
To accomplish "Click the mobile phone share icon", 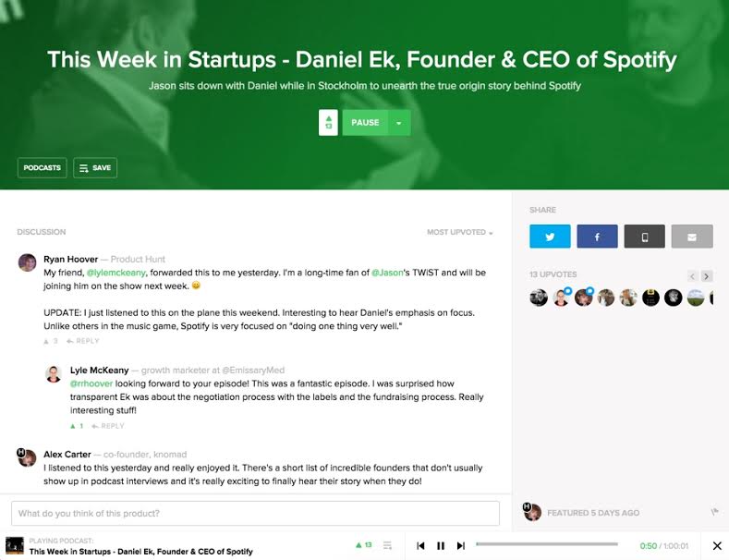I will pos(644,237).
